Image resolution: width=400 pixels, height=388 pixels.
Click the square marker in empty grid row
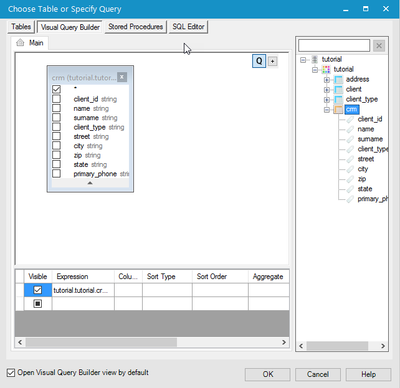coord(38,304)
